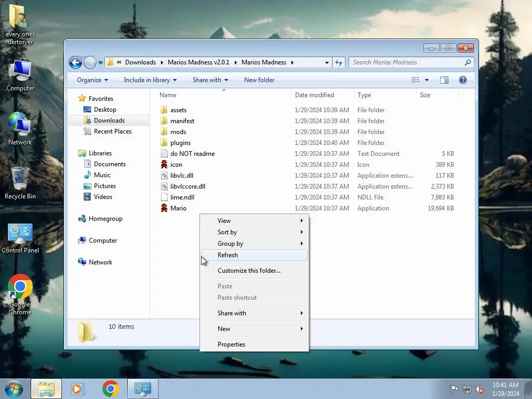The height and width of the screenshot is (399, 532).
Task: Open view options dropdown arrow
Action: [427, 80]
